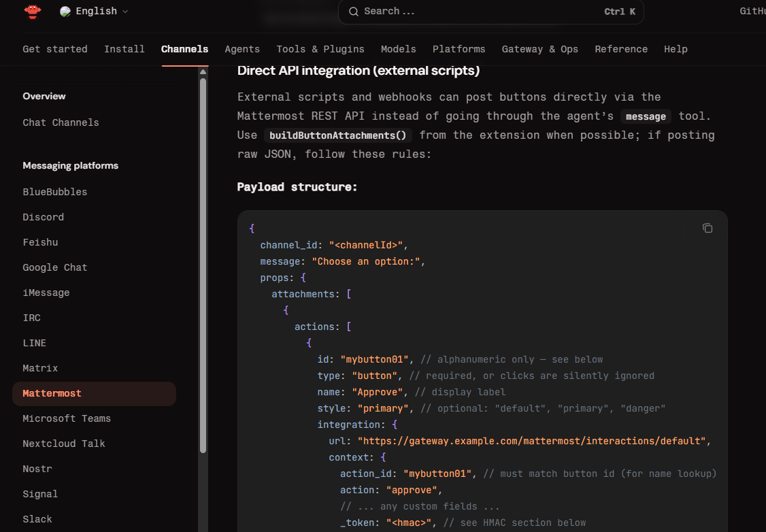The height and width of the screenshot is (532, 766).
Task: Focus the Search input field
Action: click(491, 12)
